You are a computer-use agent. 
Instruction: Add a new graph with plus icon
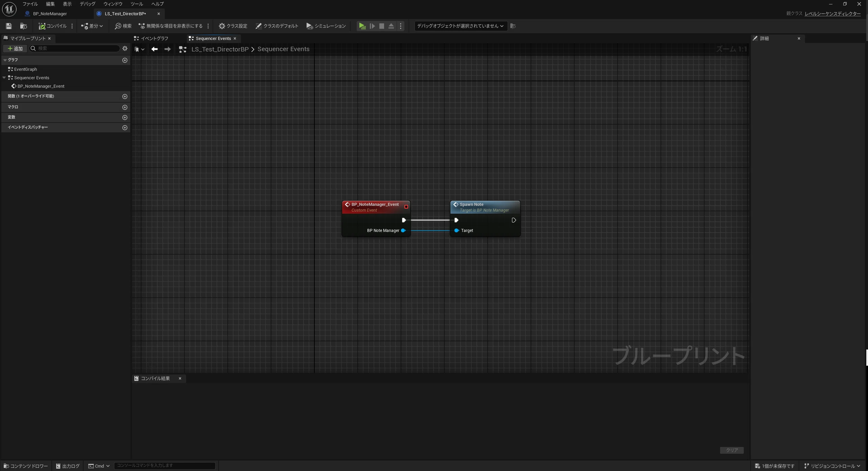click(x=125, y=60)
